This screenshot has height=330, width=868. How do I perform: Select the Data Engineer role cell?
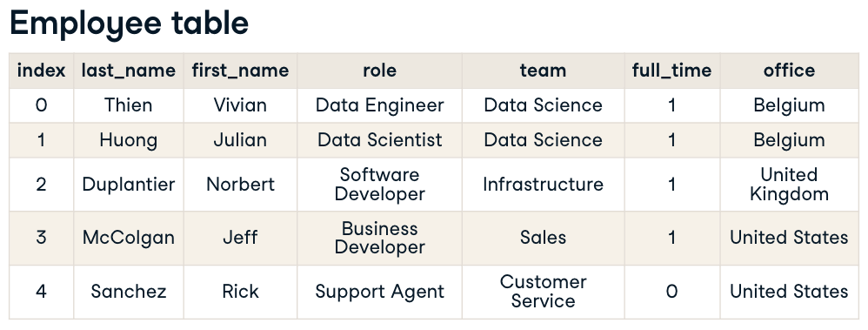380,105
